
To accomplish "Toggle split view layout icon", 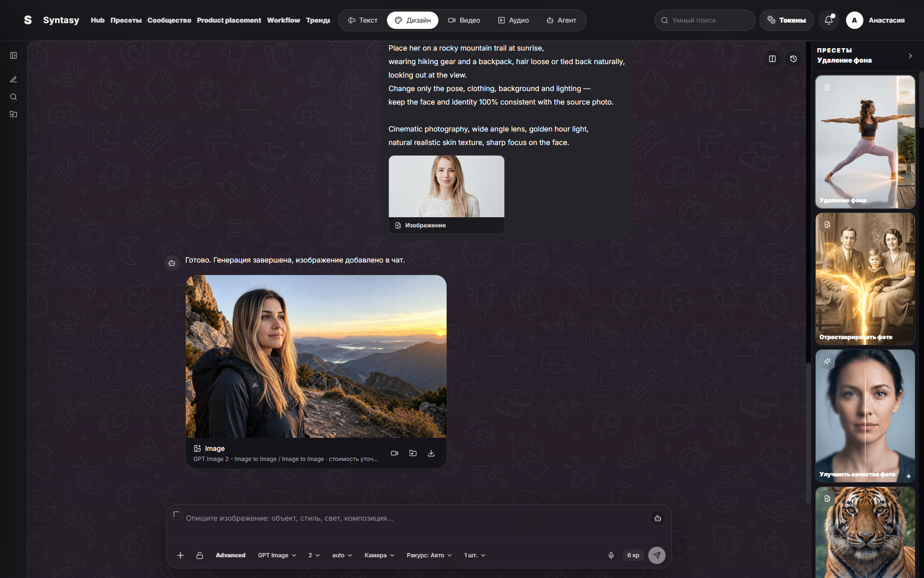I will pos(772,59).
